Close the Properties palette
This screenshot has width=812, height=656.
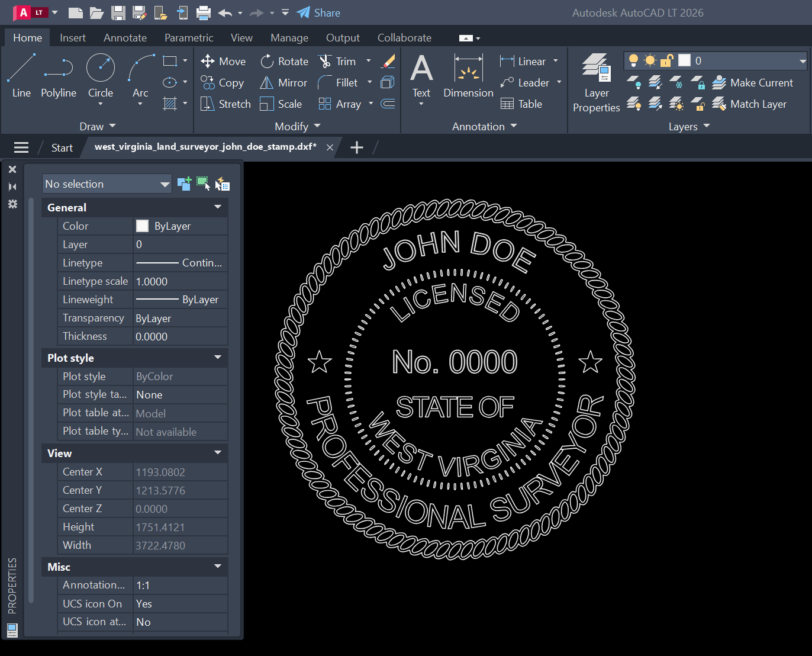point(12,169)
